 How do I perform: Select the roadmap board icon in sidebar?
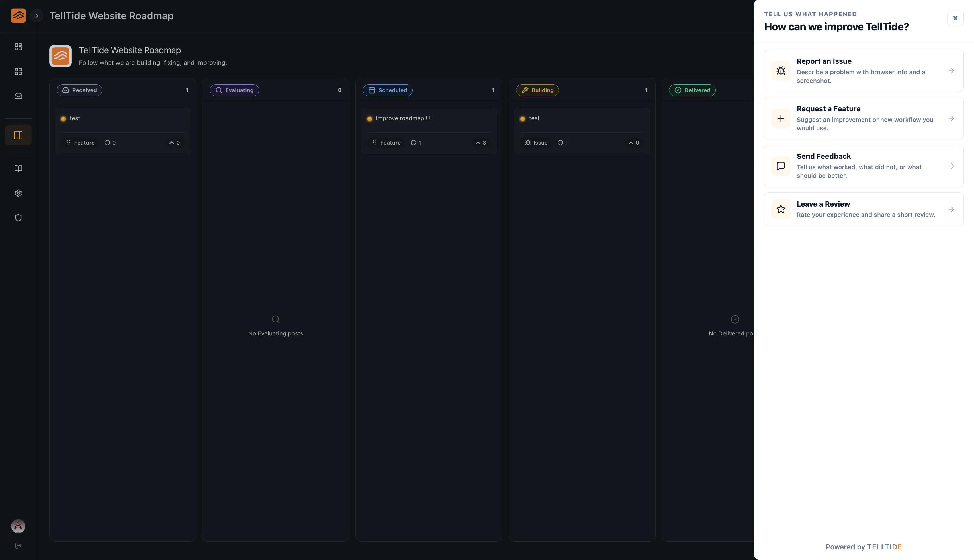(x=18, y=135)
